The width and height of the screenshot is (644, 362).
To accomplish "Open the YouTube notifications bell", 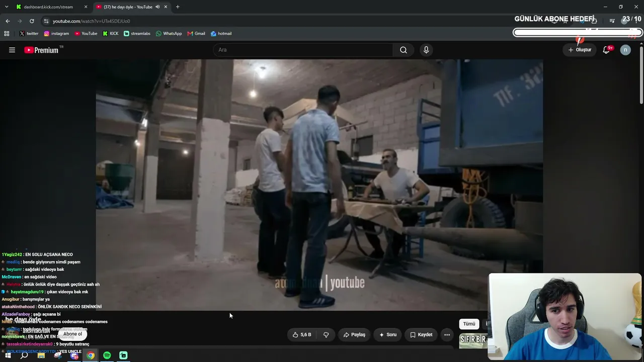I will pos(606,50).
